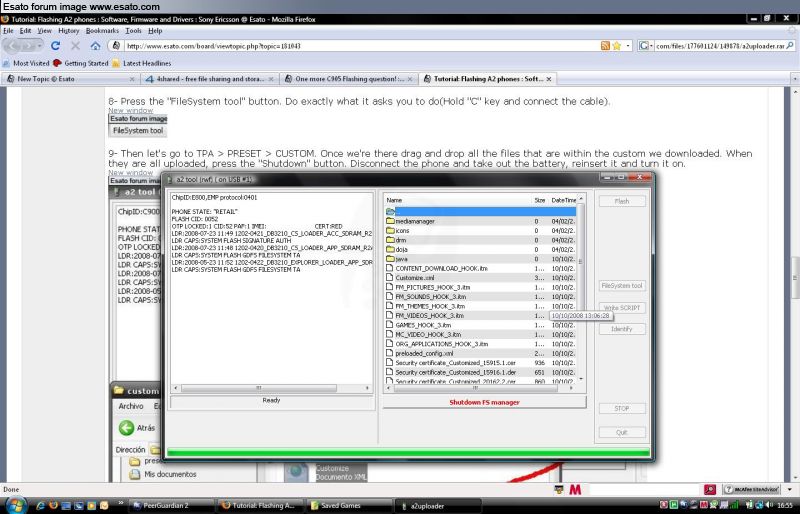Bookmark this page with the star icon

tap(616, 46)
